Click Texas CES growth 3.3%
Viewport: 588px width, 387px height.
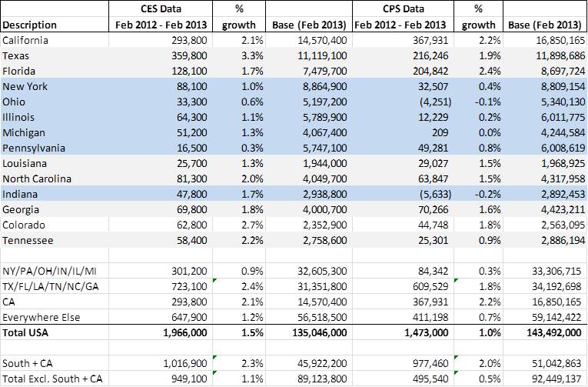pos(252,55)
